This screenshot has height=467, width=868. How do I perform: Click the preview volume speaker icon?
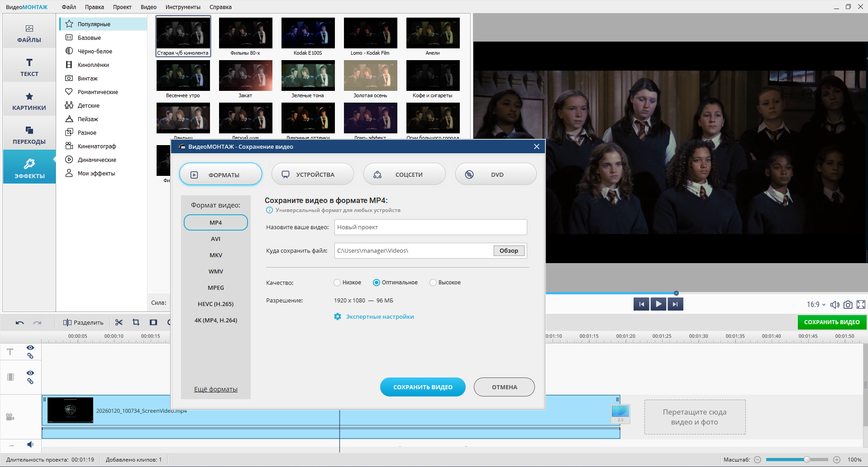(835, 305)
